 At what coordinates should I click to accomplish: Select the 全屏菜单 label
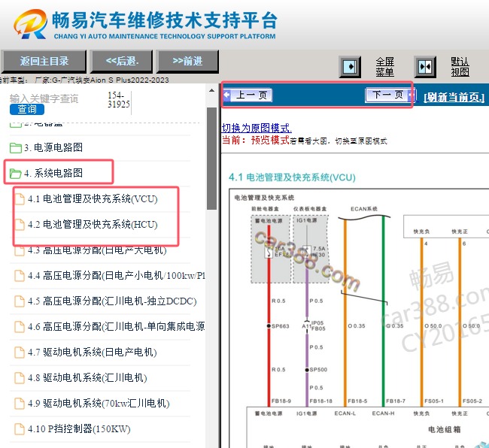click(x=385, y=67)
